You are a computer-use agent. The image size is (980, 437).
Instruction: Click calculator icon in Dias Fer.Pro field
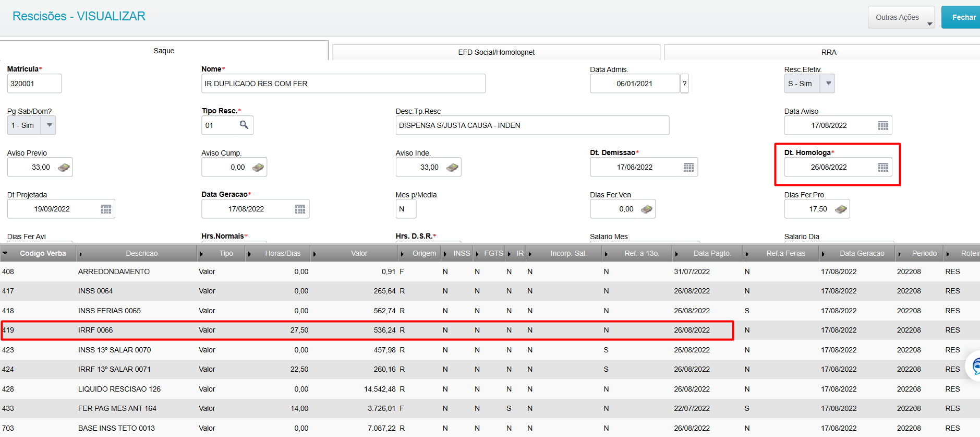(840, 209)
